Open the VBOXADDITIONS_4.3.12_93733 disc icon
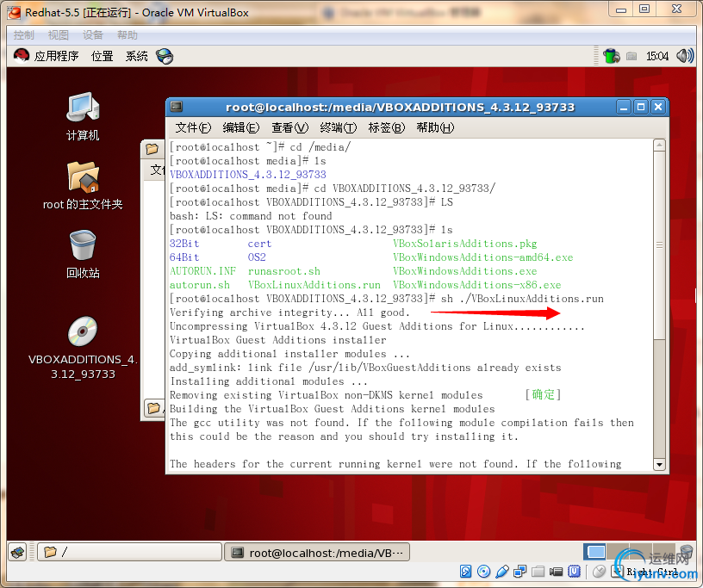This screenshot has height=588, width=703. coord(83,331)
